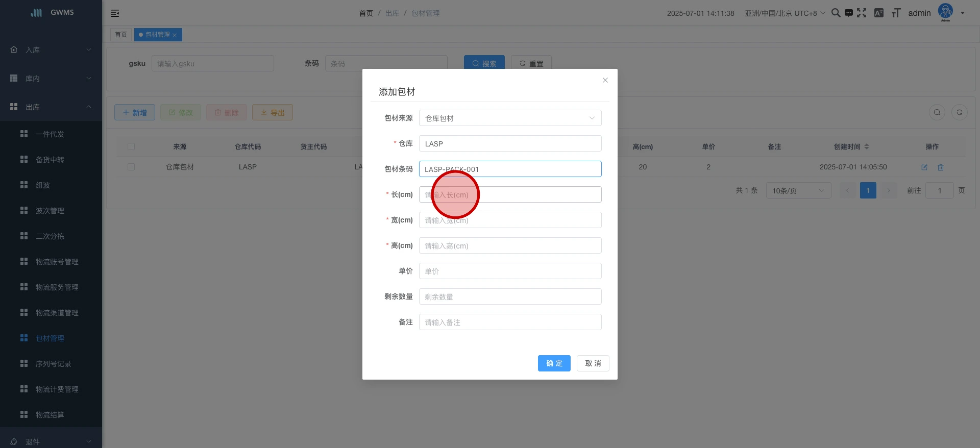Image resolution: width=980 pixels, height=448 pixels.
Task: Open the timezone selector 亚洲/中国/北京
Action: (x=785, y=13)
